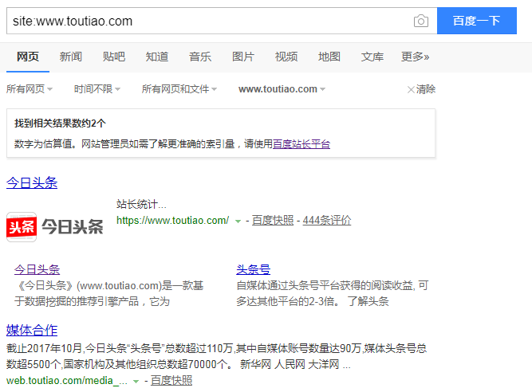Viewport: 532px width, 392px height.
Task: Click the arrow next to web.toutiao.com/media_ URL
Action: coord(136,382)
